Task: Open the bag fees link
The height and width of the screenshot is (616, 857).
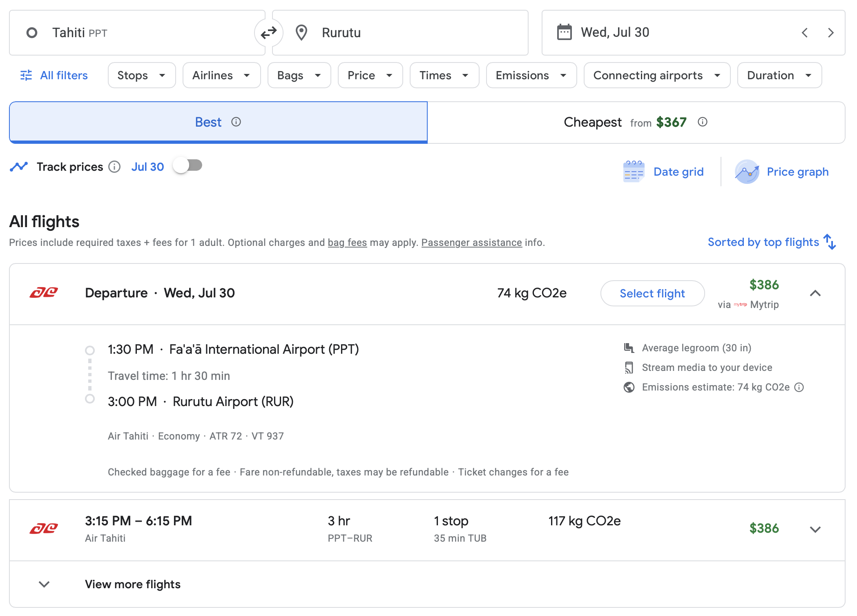Action: pyautogui.click(x=347, y=243)
